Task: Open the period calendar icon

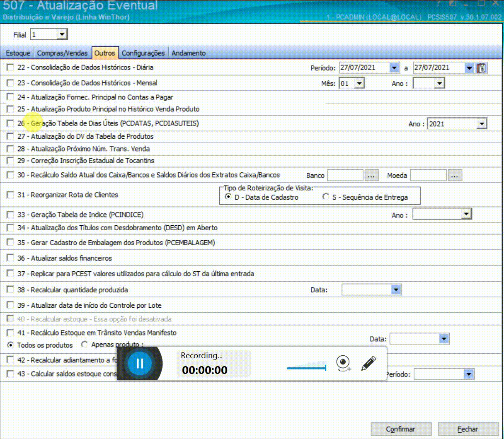Action: click(481, 68)
